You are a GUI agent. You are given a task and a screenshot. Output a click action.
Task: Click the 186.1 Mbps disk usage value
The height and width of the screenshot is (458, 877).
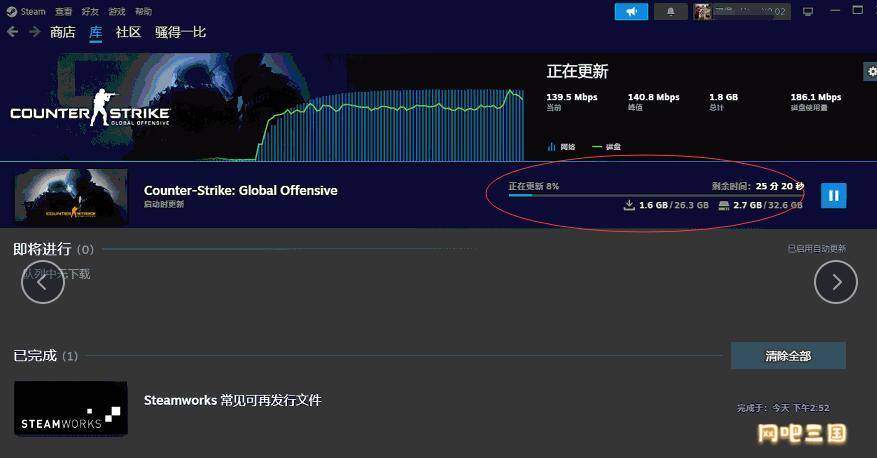click(x=815, y=97)
